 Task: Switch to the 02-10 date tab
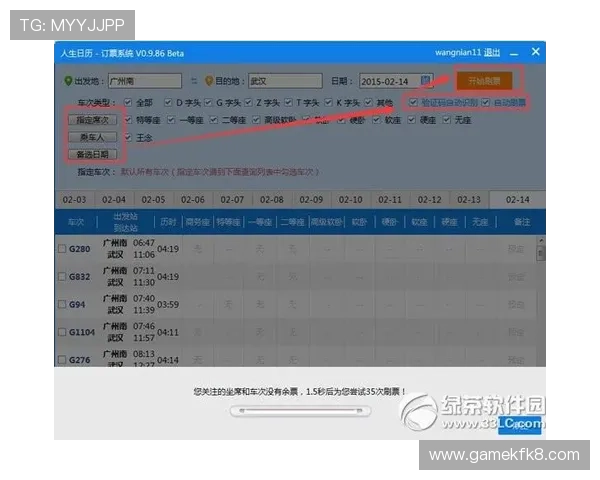click(351, 199)
